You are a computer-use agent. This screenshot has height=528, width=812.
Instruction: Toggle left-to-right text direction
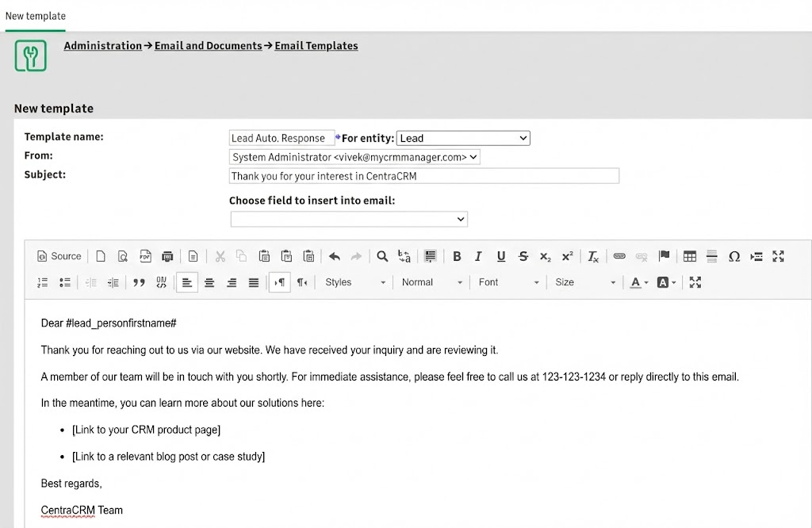coord(279,282)
